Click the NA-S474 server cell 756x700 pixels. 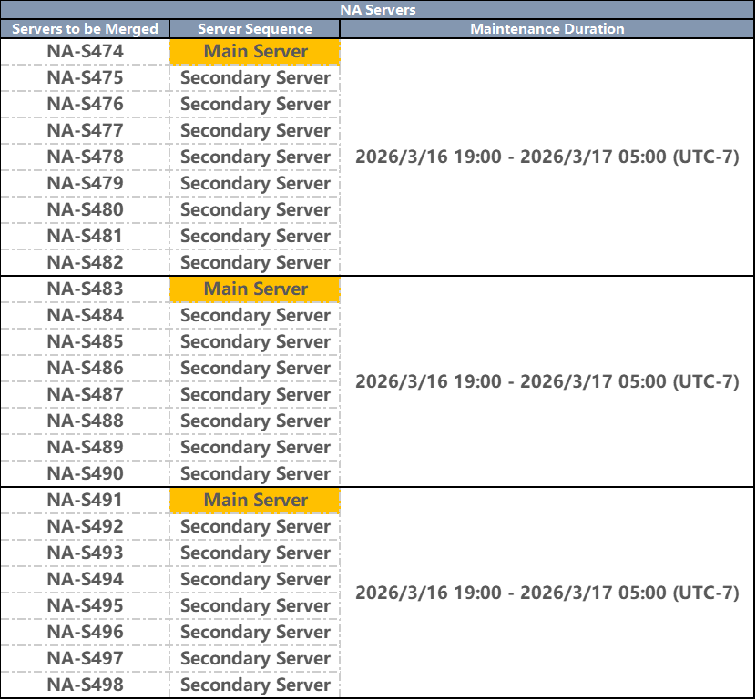85,52
